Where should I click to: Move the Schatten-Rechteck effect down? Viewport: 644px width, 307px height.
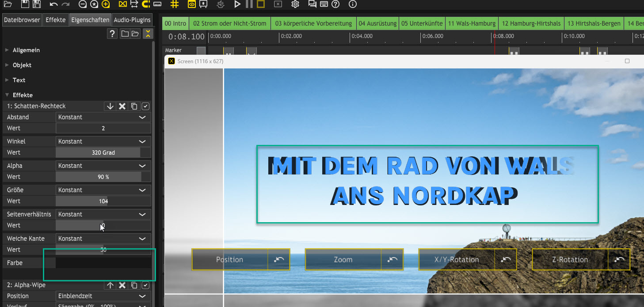[110, 106]
